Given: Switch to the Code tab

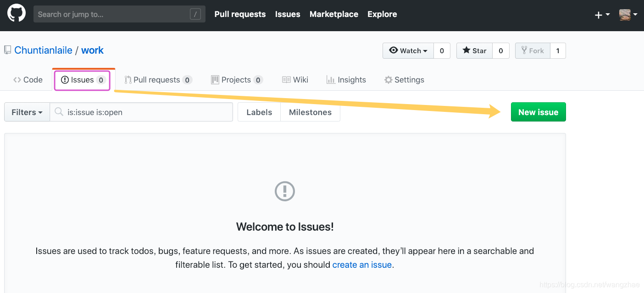Looking at the screenshot, I should (28, 80).
